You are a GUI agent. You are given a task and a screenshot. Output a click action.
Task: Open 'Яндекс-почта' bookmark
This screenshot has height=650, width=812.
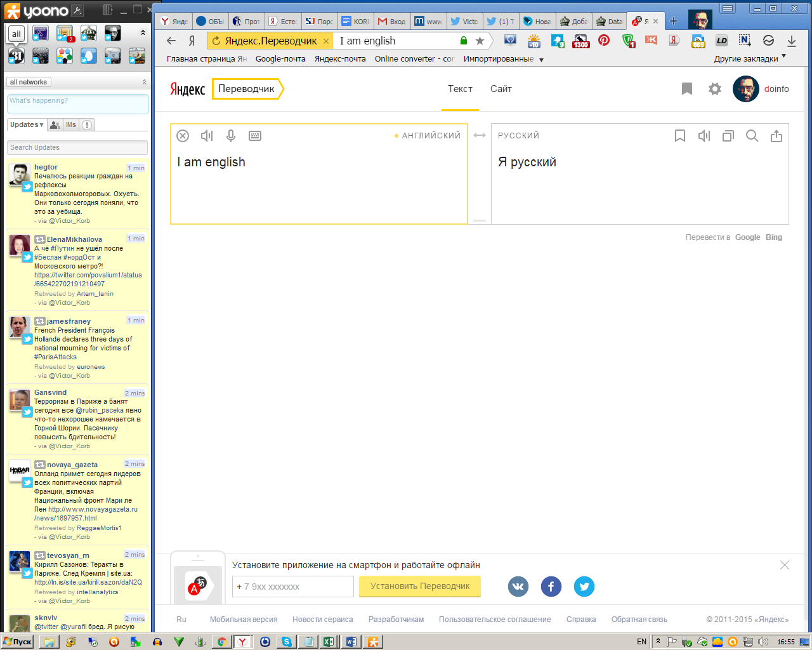pyautogui.click(x=340, y=59)
